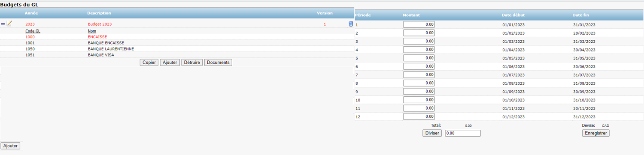Image resolution: width=644 pixels, height=155 pixels.
Task: Select GL code 1050 row
Action: tap(30, 49)
